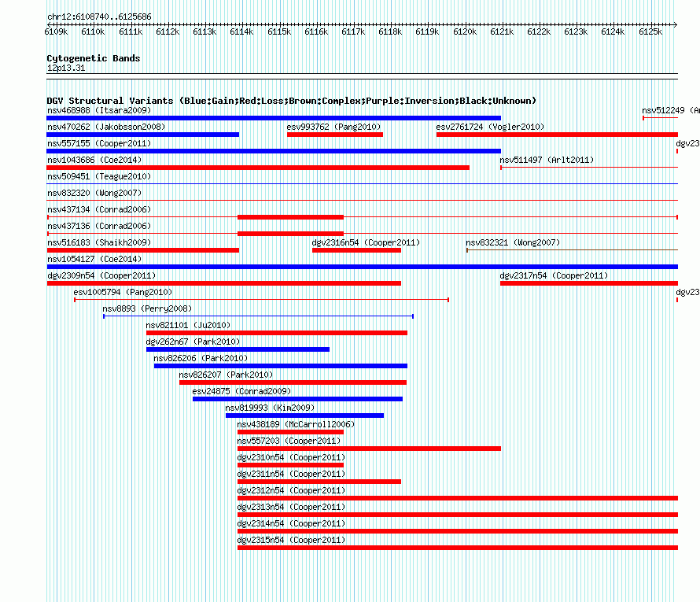The width and height of the screenshot is (700, 602).
Task: Click nsv557203 (Cooper2011) label
Action: tap(289, 441)
